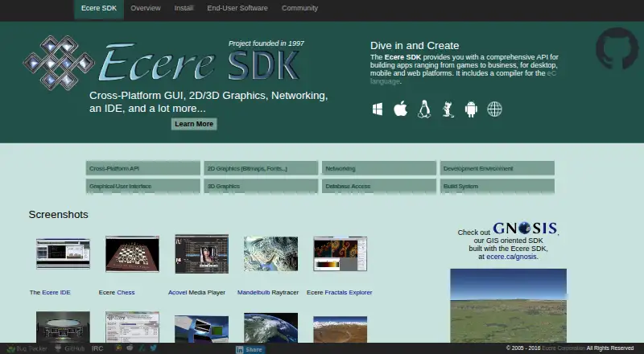The image size is (644, 354).
Task: Click the Ecere knot logo
Action: [x=59, y=63]
